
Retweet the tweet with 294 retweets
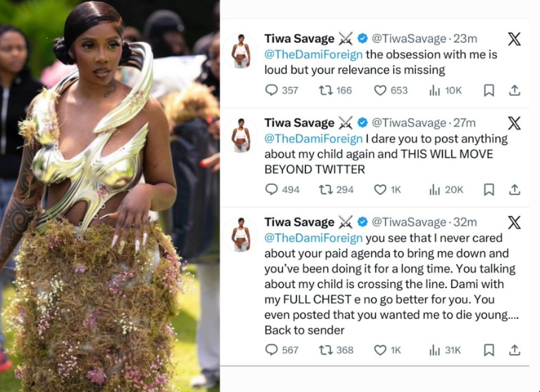pos(325,189)
